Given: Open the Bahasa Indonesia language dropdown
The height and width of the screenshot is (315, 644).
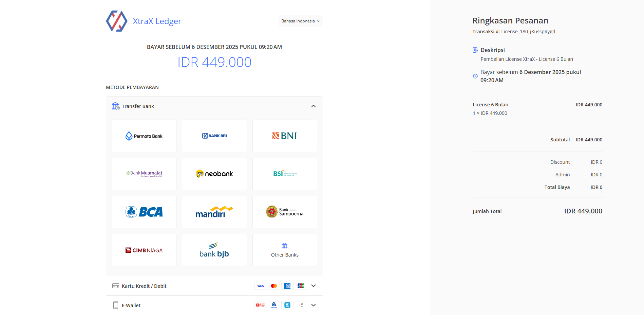Looking at the screenshot, I should click(x=300, y=21).
